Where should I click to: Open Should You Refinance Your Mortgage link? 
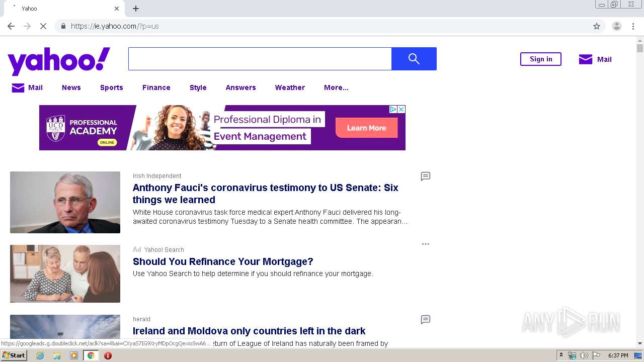(x=223, y=261)
